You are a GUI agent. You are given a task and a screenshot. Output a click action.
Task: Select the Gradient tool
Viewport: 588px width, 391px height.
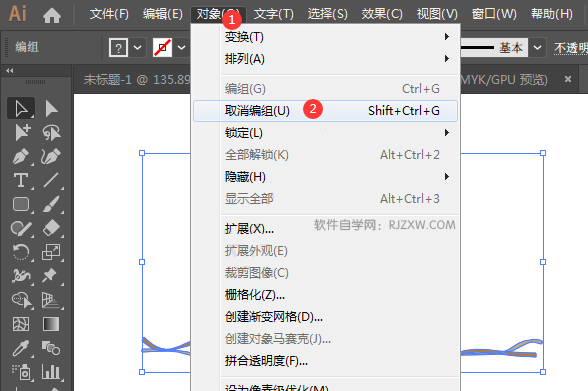(51, 324)
